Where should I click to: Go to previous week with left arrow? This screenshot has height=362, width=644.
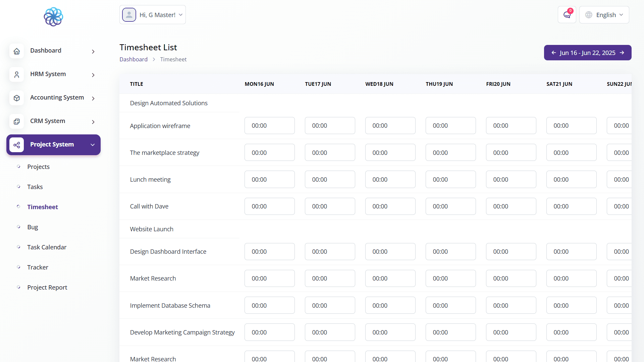554,53
